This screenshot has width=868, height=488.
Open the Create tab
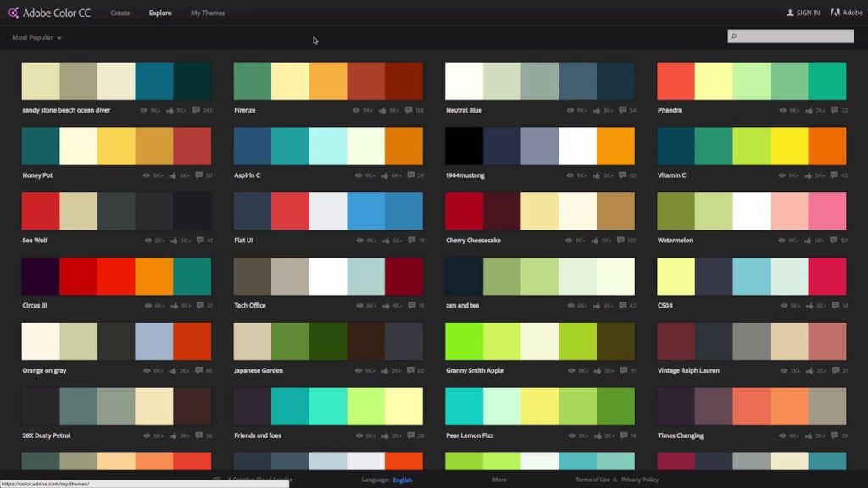click(x=120, y=13)
